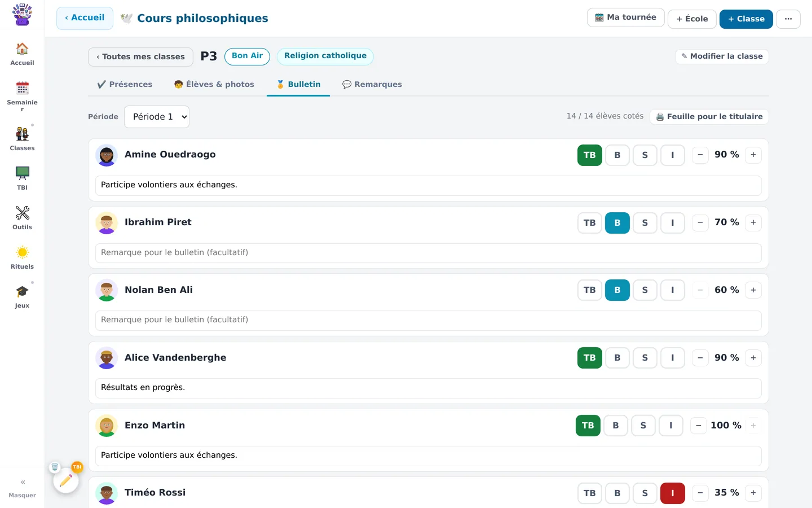Increase Timéo Rossi's percentage with plus
Image resolution: width=812 pixels, height=508 pixels.
tap(753, 493)
